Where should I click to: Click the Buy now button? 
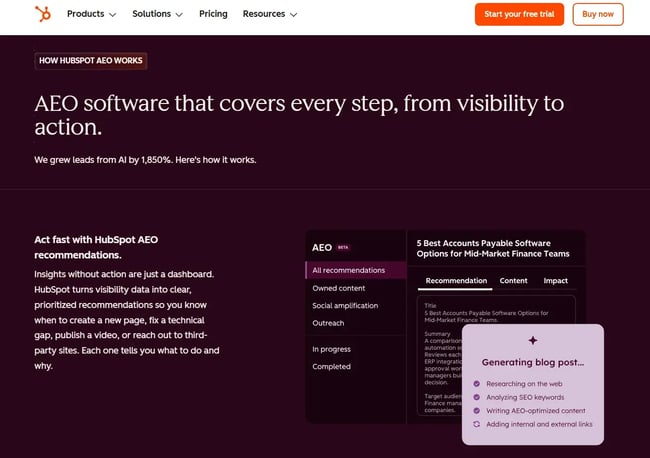(598, 14)
